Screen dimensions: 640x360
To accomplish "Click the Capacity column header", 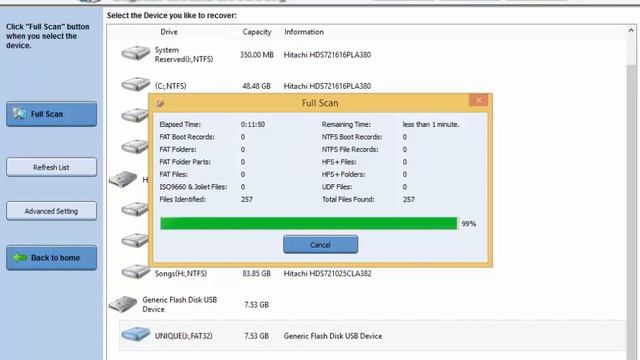I will (257, 32).
